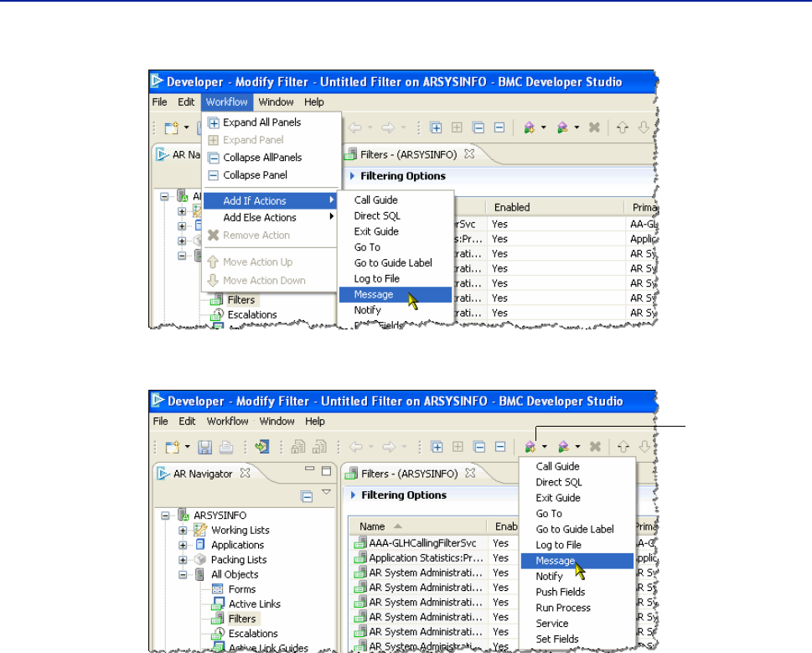Click Enabled column header in upper window
812x653 pixels.
[555, 207]
